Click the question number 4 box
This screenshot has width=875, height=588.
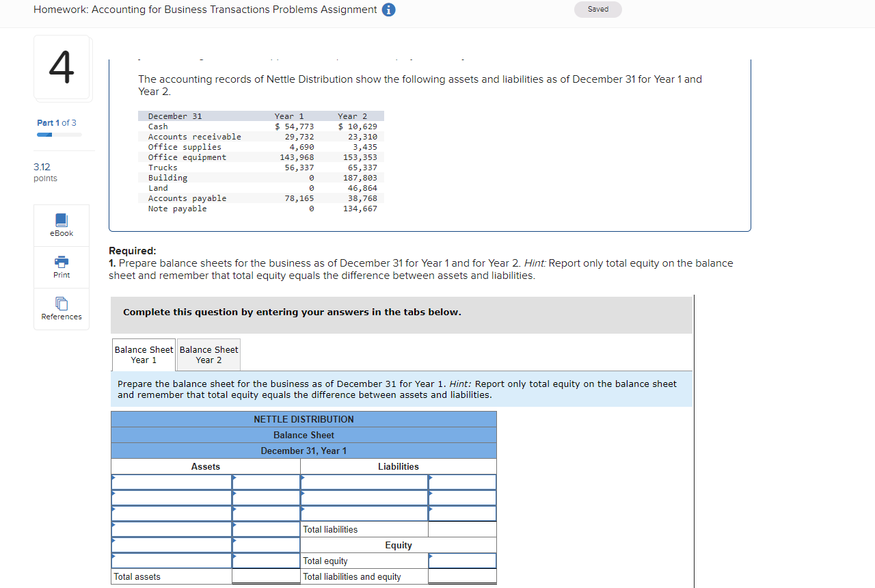pyautogui.click(x=62, y=67)
